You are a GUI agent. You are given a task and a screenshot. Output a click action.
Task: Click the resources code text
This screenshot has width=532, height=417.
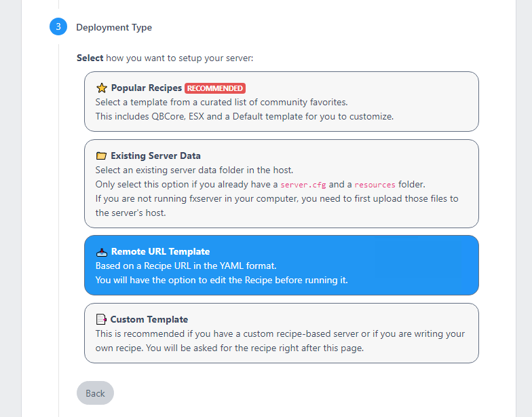375,185
